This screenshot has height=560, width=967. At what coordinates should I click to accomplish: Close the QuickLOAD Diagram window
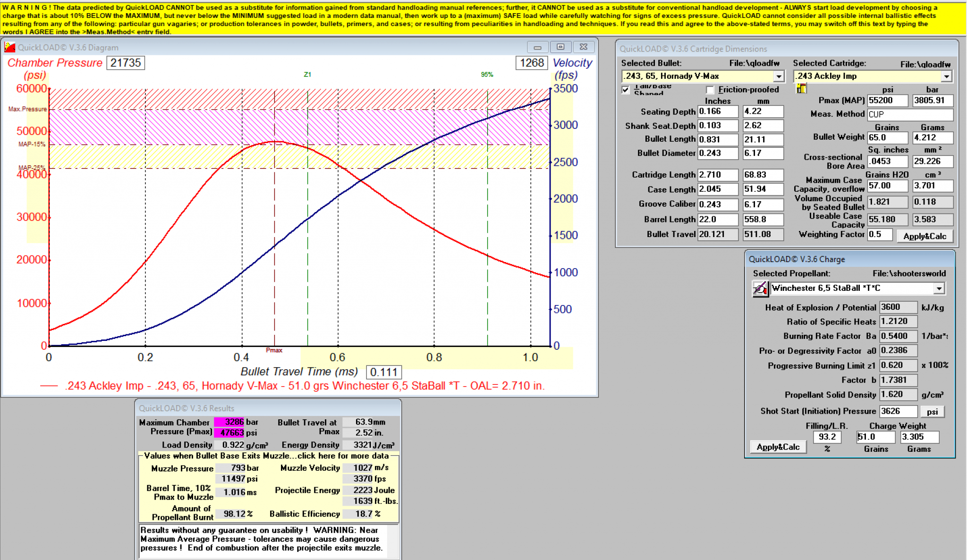(584, 47)
